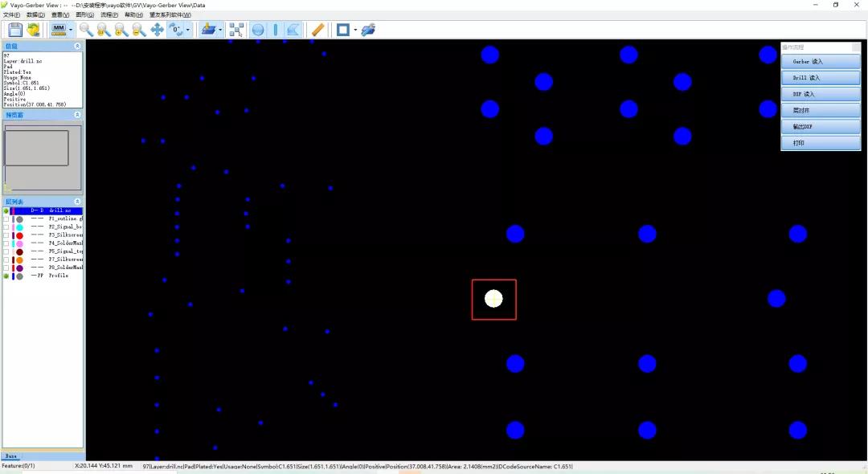Enable the P2_Signal layer checkbox
Image resolution: width=868 pixels, height=474 pixels.
(x=6, y=227)
